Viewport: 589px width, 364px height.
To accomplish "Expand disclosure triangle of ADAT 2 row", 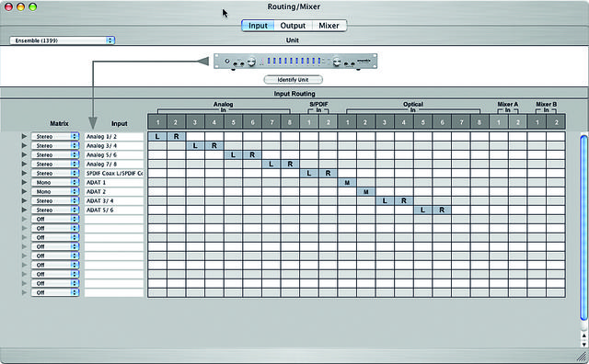I will click(25, 191).
